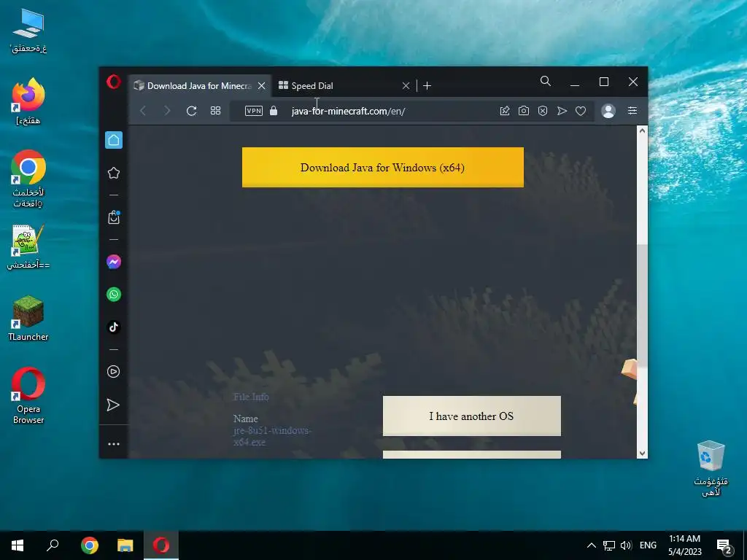Open the Opera account profile icon
The height and width of the screenshot is (560, 747).
608,111
